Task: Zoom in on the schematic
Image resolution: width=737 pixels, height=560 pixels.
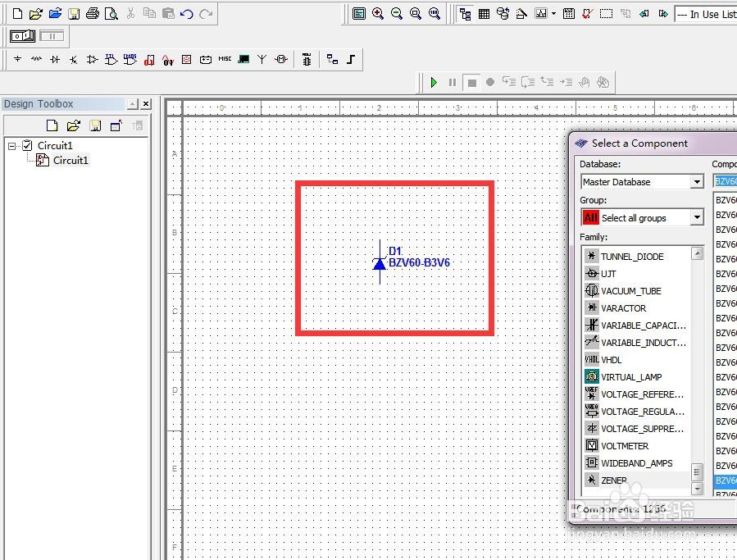Action: click(x=378, y=14)
